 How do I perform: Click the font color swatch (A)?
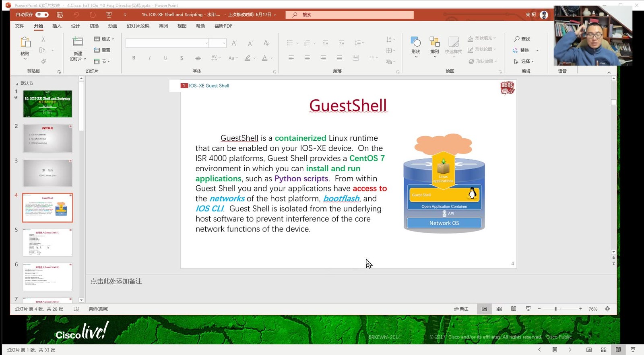coord(264,58)
